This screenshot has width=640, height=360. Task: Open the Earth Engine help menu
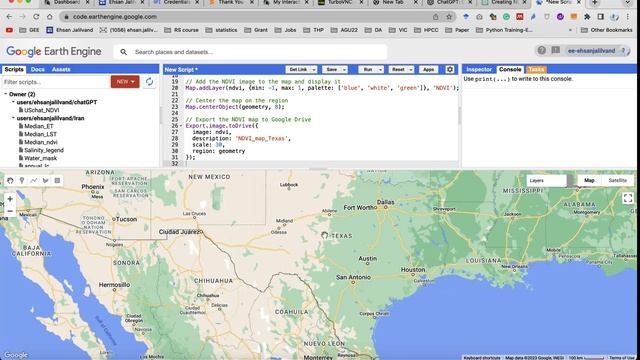(x=542, y=51)
